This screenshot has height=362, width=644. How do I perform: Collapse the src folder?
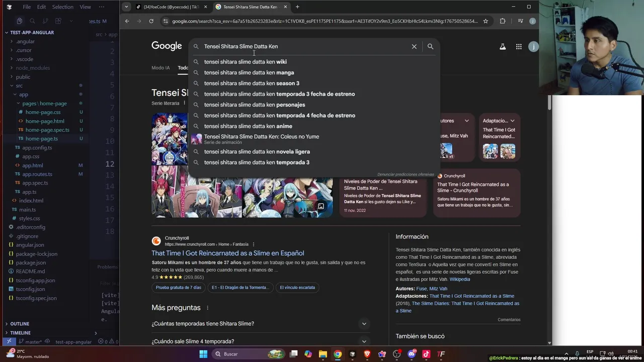click(19, 86)
